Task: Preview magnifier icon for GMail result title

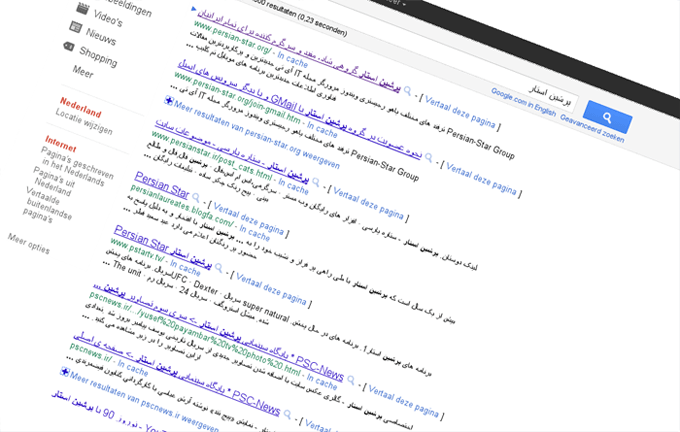Action: click(428, 157)
